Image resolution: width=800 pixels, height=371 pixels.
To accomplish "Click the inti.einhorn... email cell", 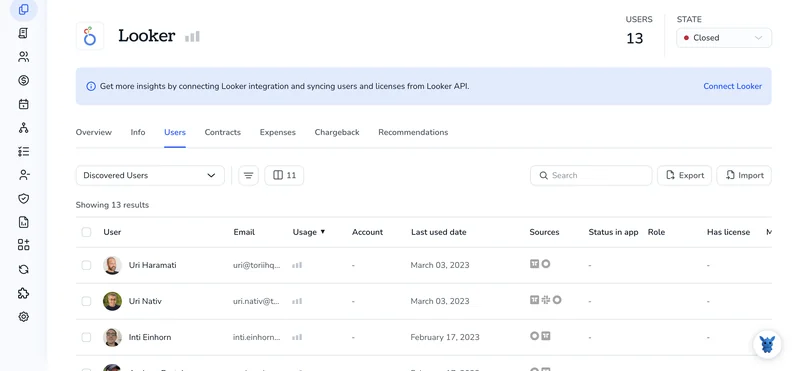I will [257, 337].
